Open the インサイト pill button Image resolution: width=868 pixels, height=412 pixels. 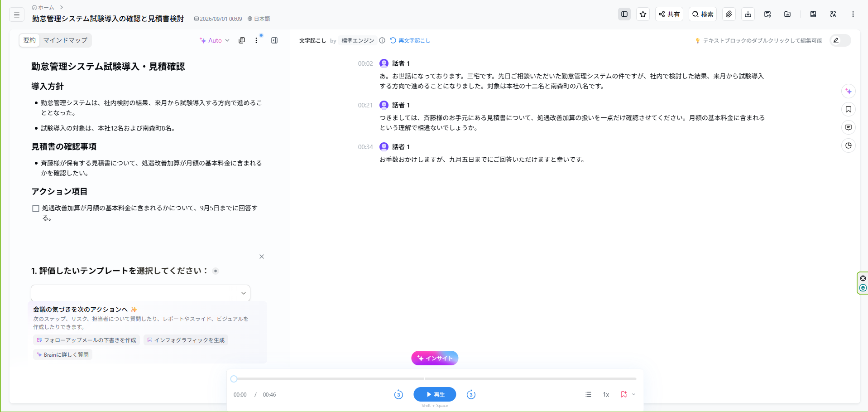pyautogui.click(x=435, y=358)
